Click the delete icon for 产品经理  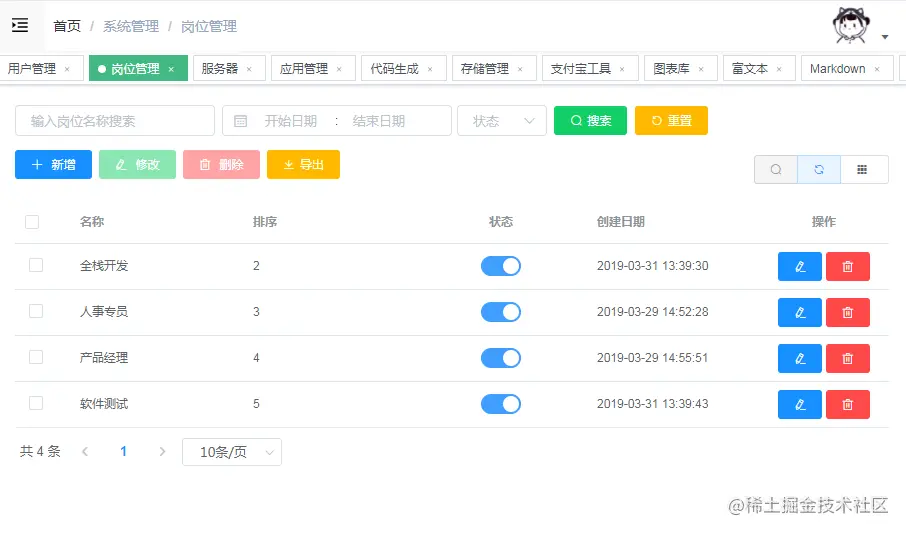point(848,358)
